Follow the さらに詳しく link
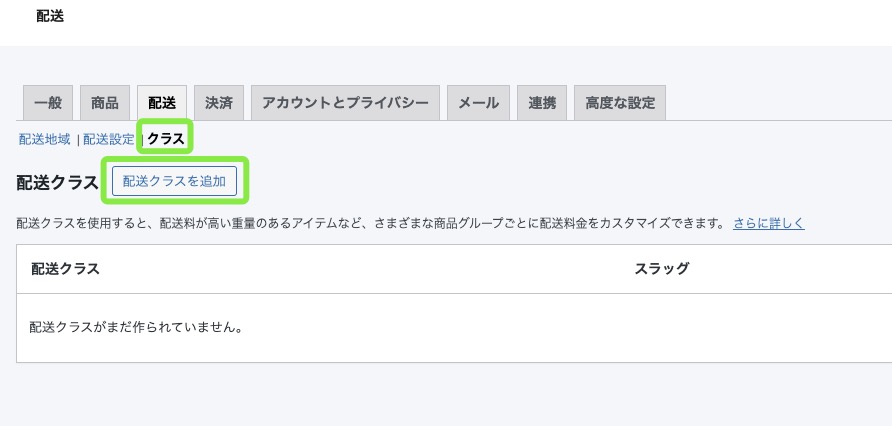This screenshot has height=426, width=892. click(768, 223)
